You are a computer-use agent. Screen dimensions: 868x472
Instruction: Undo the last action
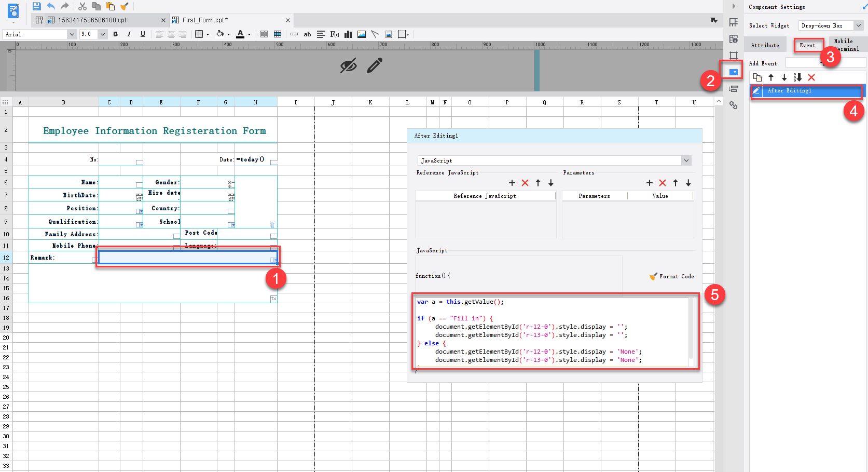[51, 6]
